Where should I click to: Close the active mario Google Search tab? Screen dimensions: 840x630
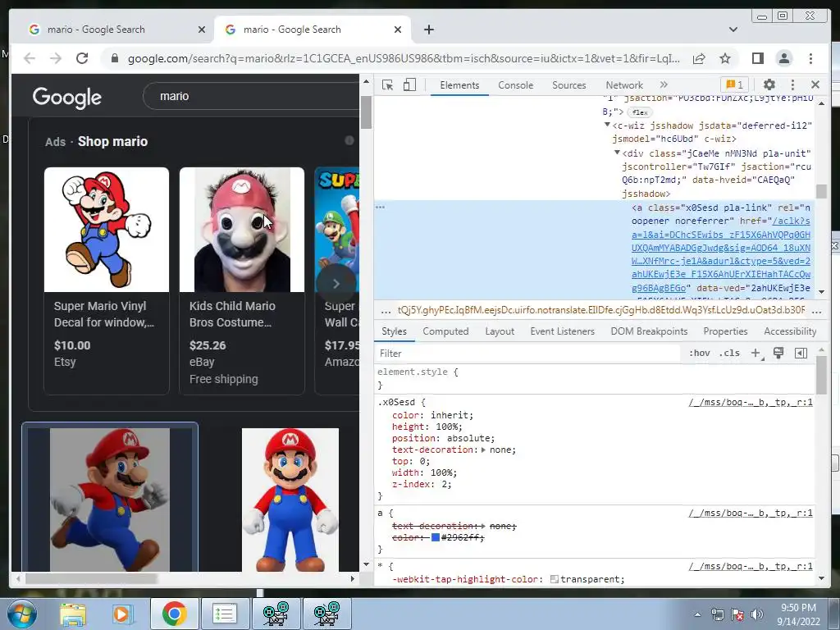coord(398,30)
